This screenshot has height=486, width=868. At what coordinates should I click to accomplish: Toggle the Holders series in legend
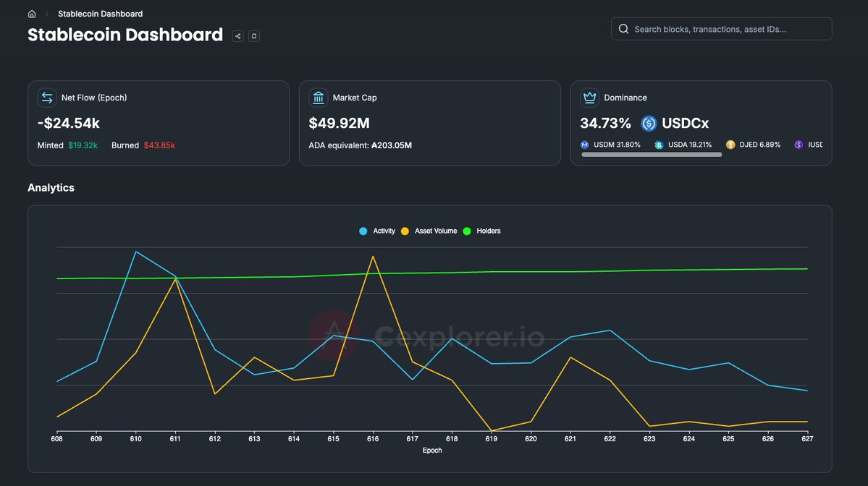pos(481,231)
